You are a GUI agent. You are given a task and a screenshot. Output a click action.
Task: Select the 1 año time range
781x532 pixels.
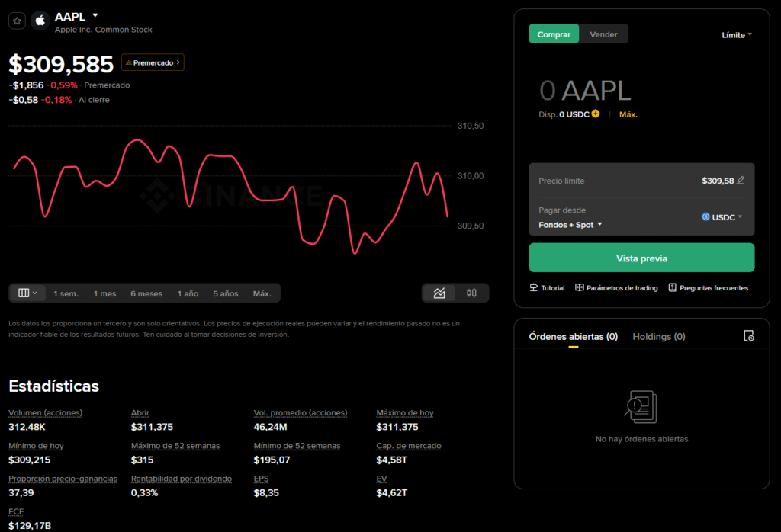(x=188, y=293)
